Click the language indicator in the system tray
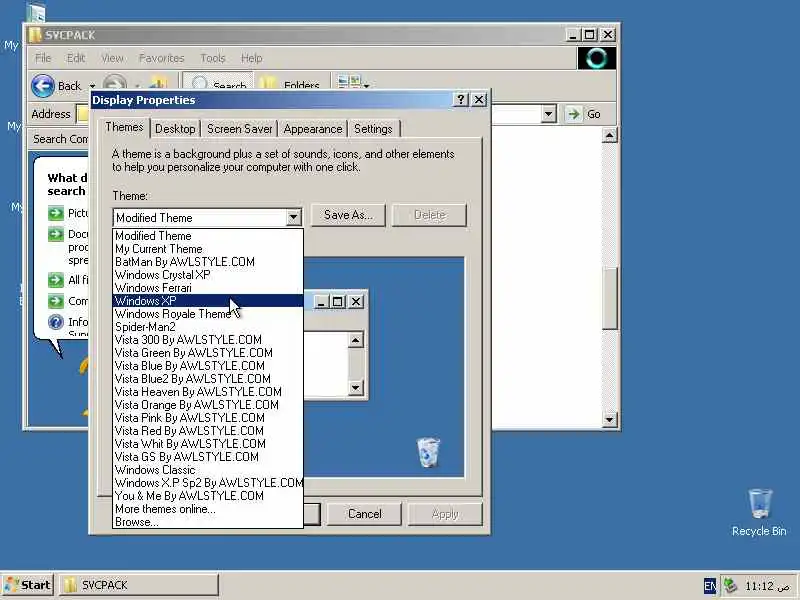The image size is (800, 600). tap(709, 586)
